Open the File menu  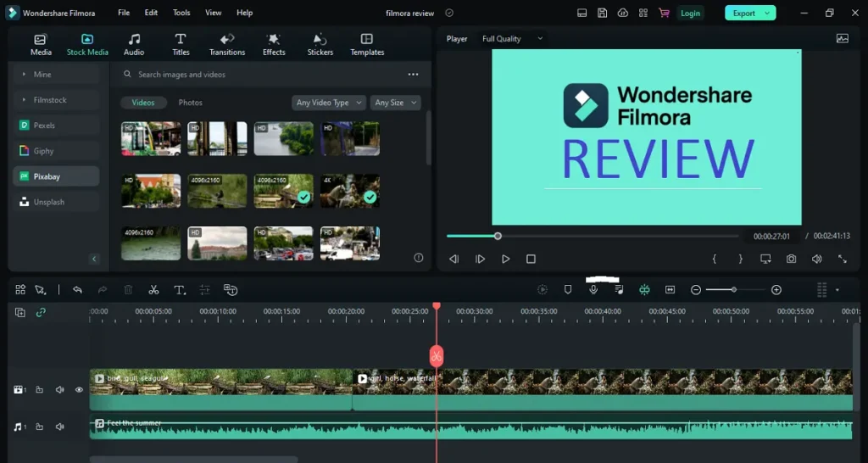click(124, 13)
